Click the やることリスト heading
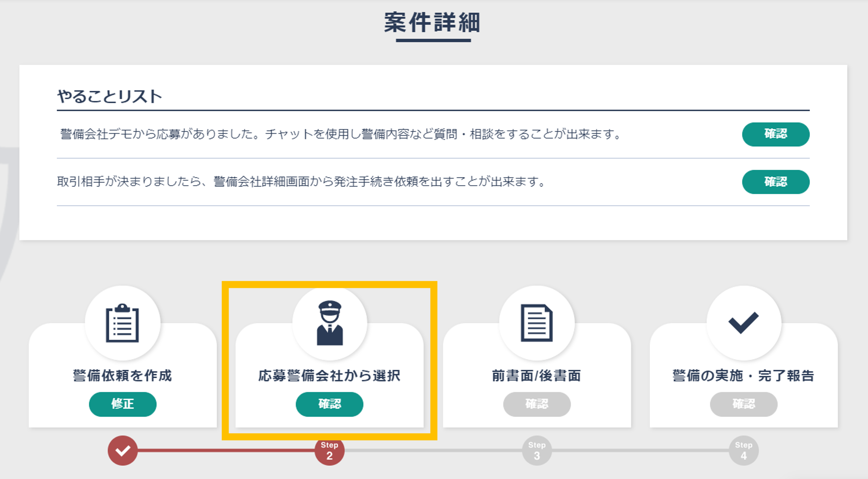 point(110,96)
